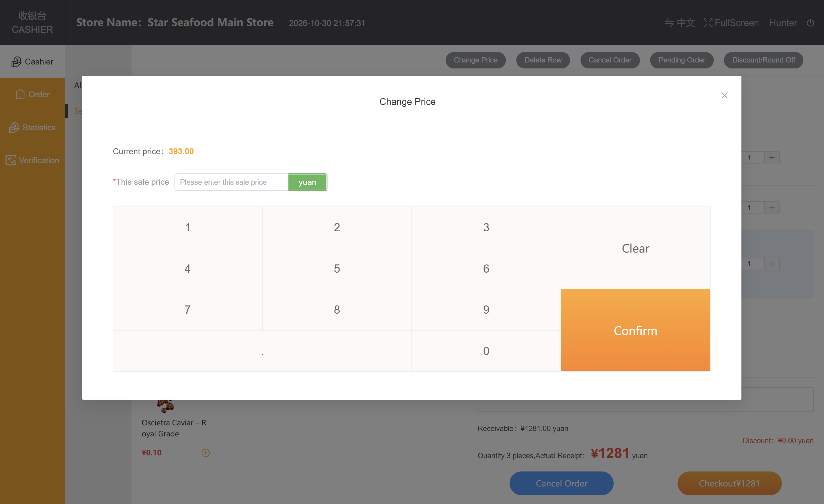Increase quantity of first cart row

pos(772,158)
